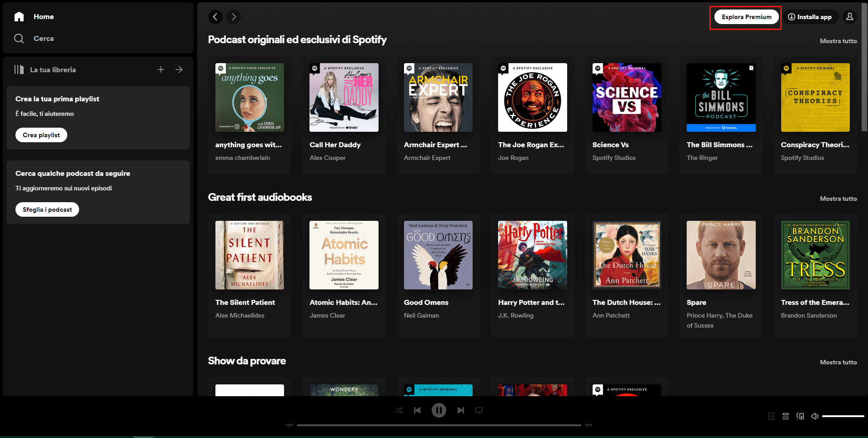This screenshot has height=438, width=868.
Task: Click author name Alex Michaelides
Action: click(x=240, y=315)
